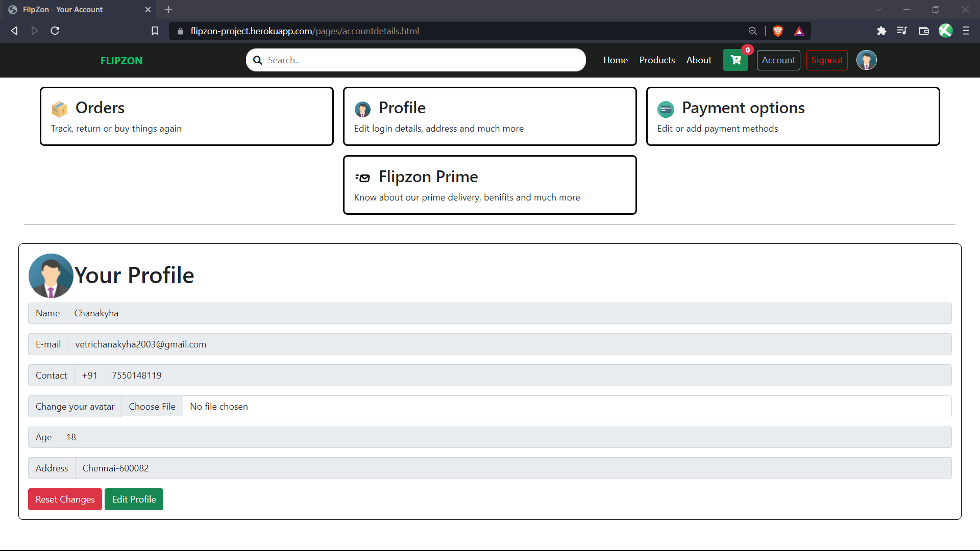Screen dimensions: 980x551
Task: Click the bookmark page icon
Action: click(x=155, y=31)
